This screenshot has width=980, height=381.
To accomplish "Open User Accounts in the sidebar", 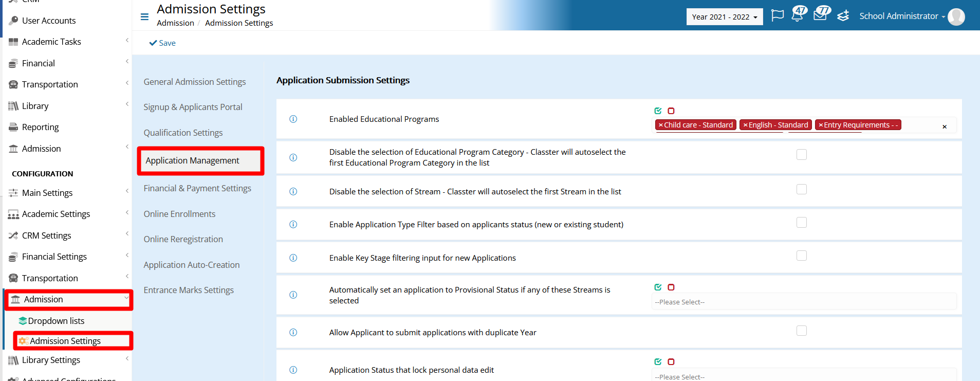I will point(49,21).
